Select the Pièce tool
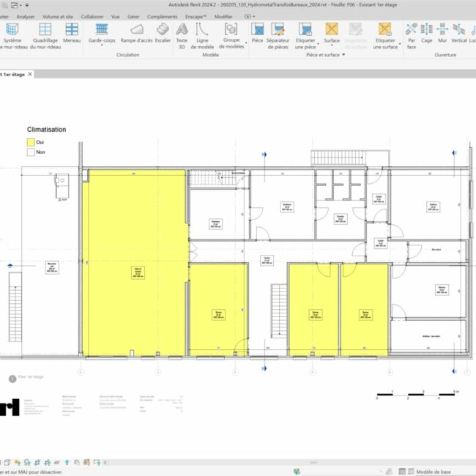Viewport: 476px width, 476px height. (x=257, y=34)
